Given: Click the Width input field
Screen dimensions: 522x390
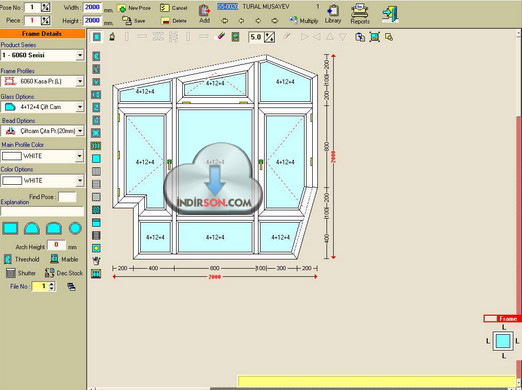Looking at the screenshot, I should (92, 7).
